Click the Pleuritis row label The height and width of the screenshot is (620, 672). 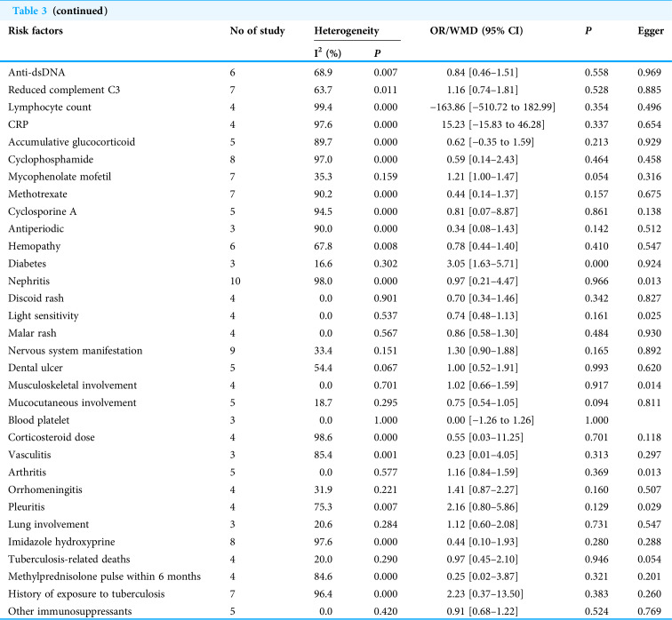27,507
